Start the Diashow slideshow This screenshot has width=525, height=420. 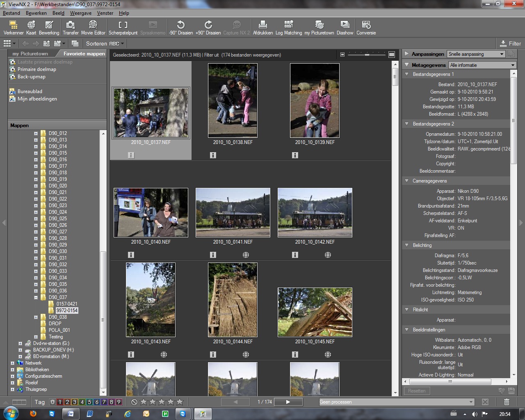pyautogui.click(x=345, y=27)
